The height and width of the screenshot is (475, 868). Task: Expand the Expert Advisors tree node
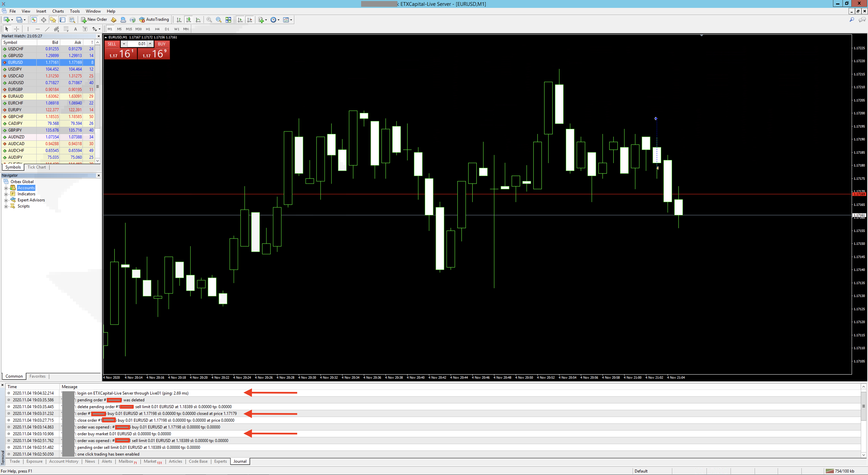pos(6,200)
